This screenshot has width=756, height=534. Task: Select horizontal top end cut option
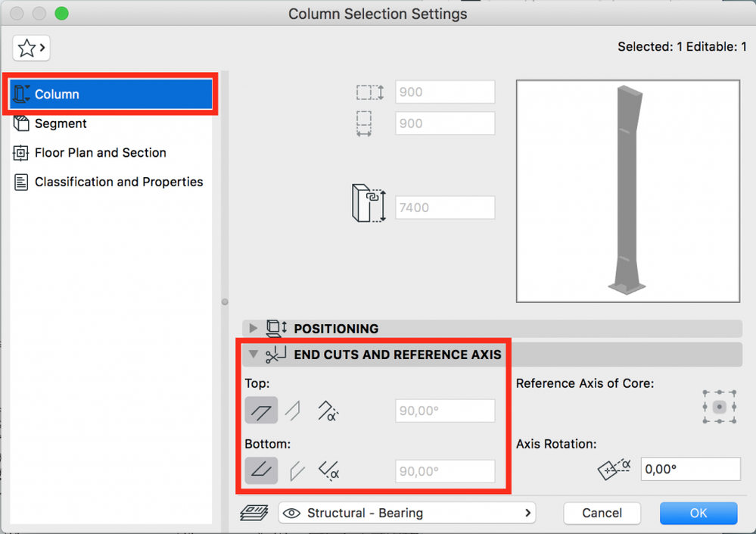point(261,411)
